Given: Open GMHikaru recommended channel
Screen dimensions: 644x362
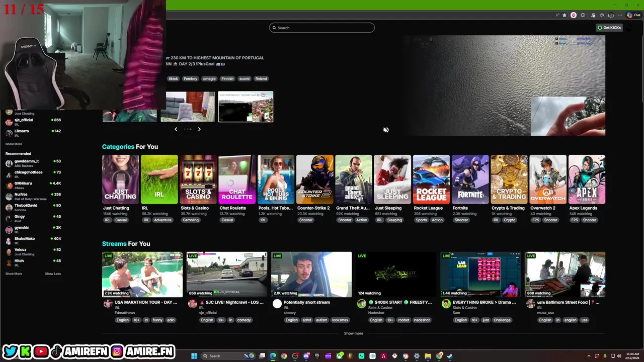Looking at the screenshot, I should click(33, 185).
